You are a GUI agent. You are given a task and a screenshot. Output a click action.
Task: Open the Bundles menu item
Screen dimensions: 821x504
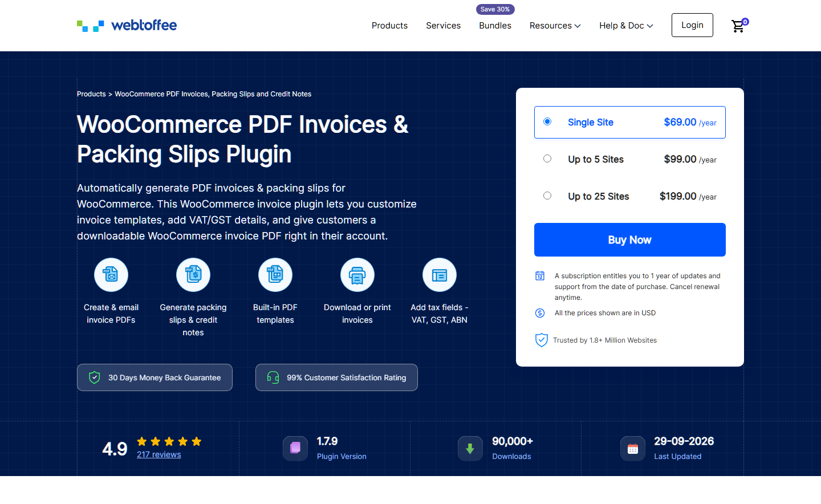coord(495,26)
